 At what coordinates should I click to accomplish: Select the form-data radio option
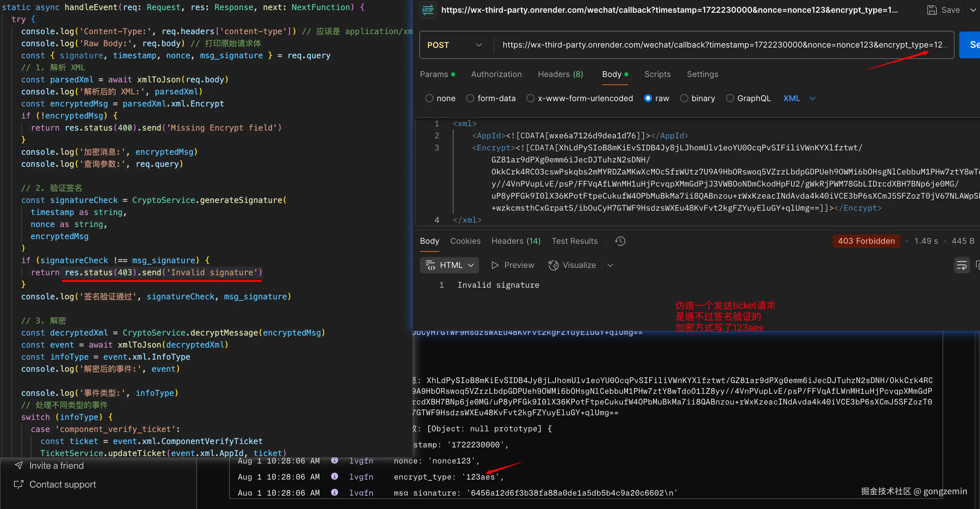pos(470,98)
